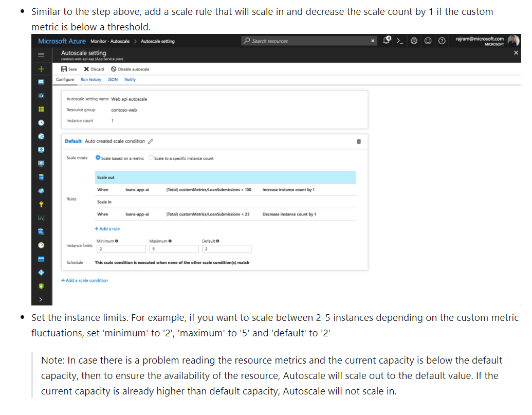This screenshot has height=415, width=532.
Task: Expand the sidebar with bottom chevron
Action: coord(41,299)
